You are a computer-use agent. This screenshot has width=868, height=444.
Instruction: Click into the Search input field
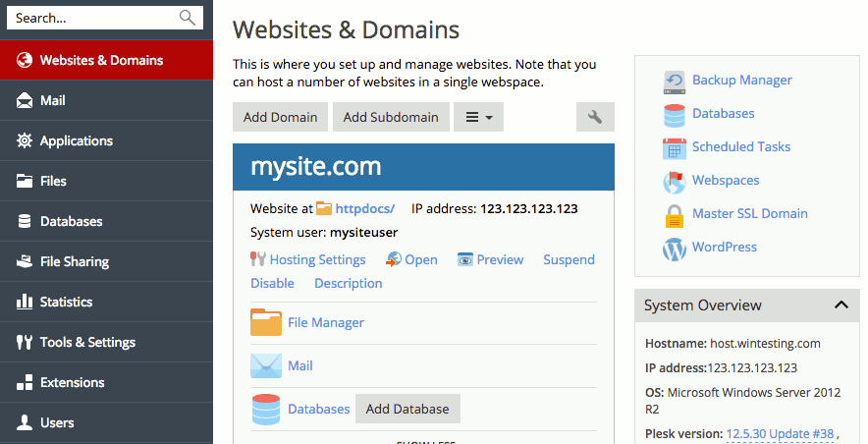pos(94,18)
